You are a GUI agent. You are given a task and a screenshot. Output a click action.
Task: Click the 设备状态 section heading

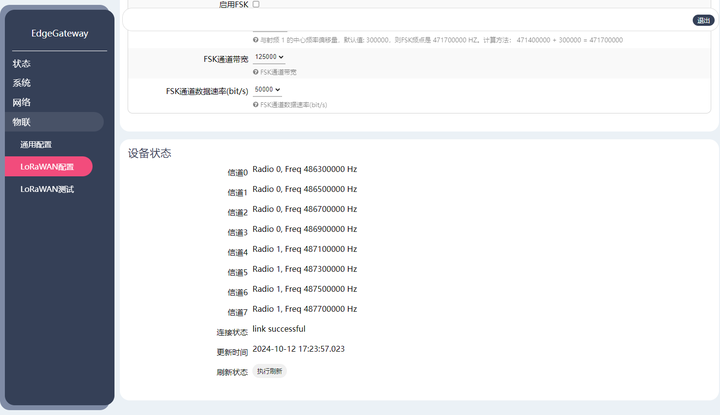[x=150, y=153]
